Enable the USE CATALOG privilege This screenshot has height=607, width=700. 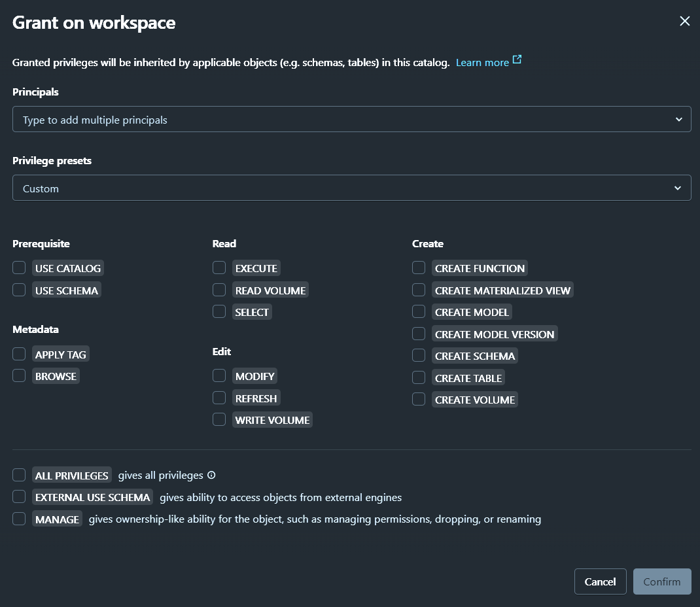(x=19, y=268)
